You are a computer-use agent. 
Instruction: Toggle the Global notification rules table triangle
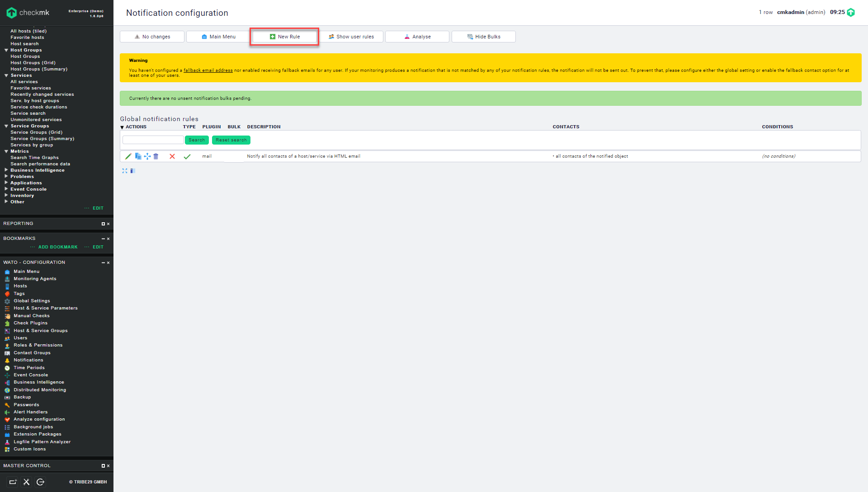(x=122, y=127)
